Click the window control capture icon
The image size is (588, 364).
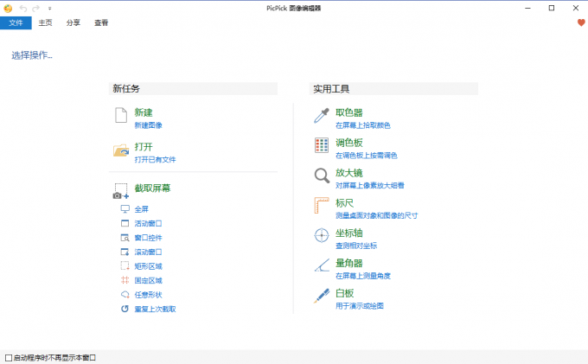click(125, 238)
